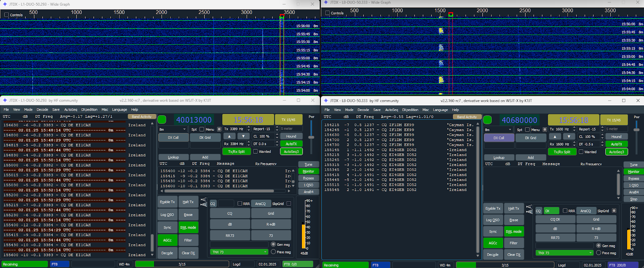Image resolution: width=644 pixels, height=268 pixels.
Task: Open Decode menu in L1-DUO window
Action: tap(42, 109)
